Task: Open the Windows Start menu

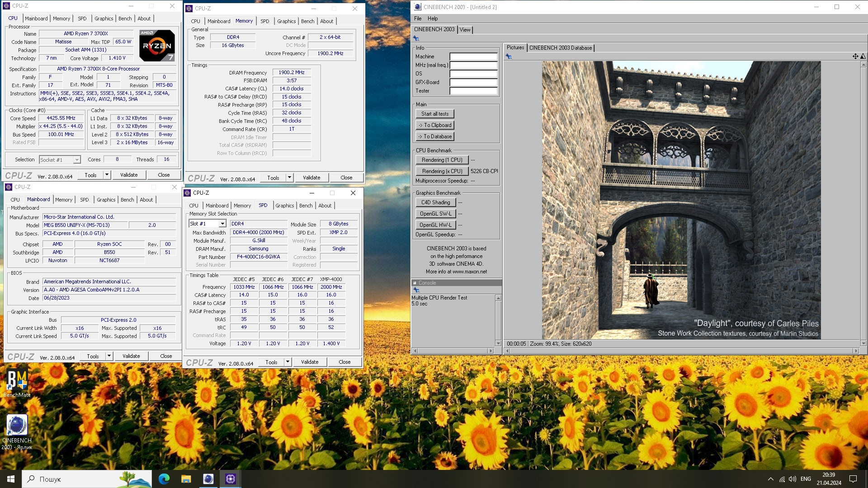Action: [x=11, y=479]
